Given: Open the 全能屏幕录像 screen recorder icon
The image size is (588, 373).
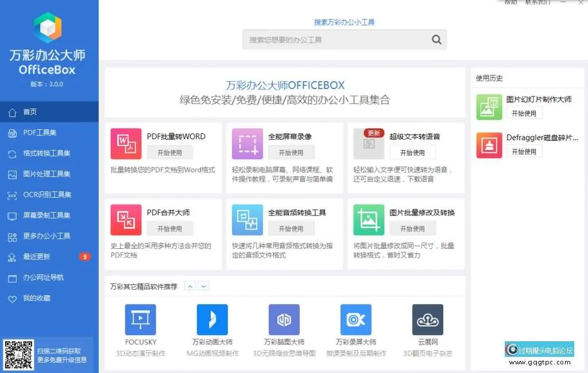Looking at the screenshot, I should coord(247,144).
